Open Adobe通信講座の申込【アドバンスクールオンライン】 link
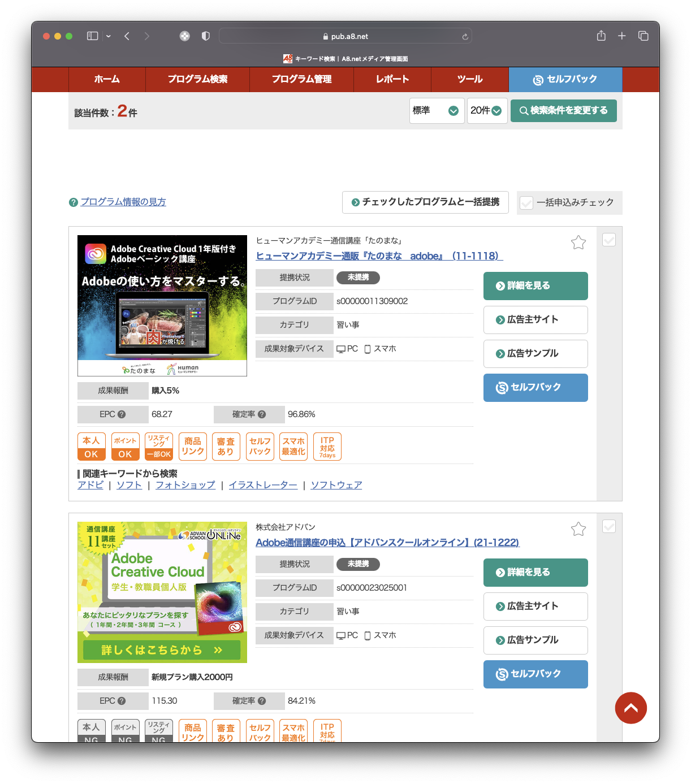This screenshot has height=784, width=691. pyautogui.click(x=387, y=543)
